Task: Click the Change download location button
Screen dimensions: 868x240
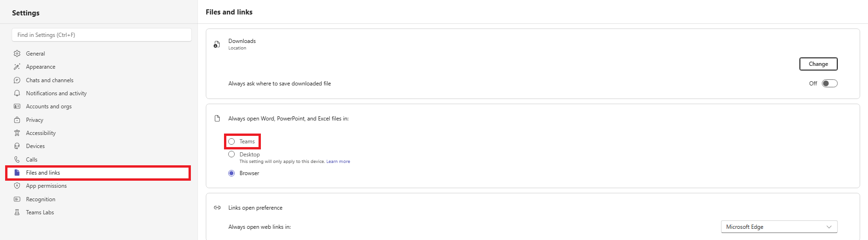Action: click(819, 64)
